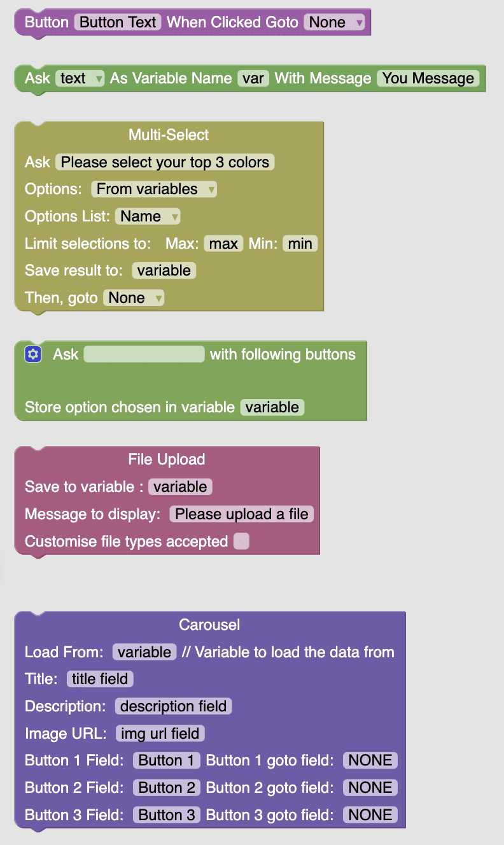Click the empty Ask question field
This screenshot has height=845, width=504.
(144, 354)
